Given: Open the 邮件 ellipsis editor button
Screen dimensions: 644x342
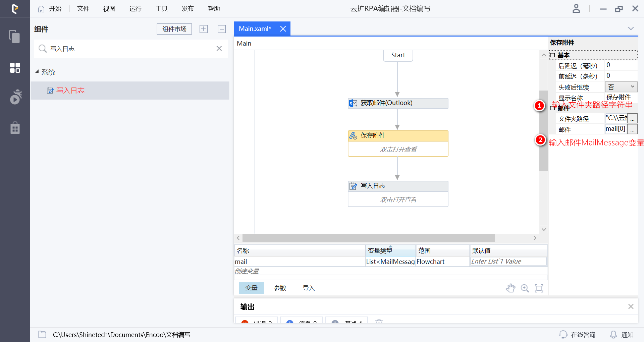Looking at the screenshot, I should 632,129.
